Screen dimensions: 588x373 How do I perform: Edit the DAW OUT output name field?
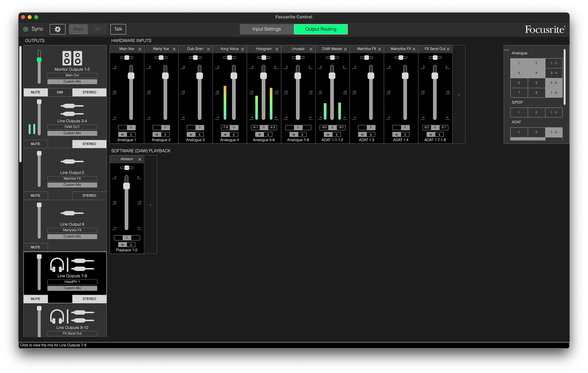point(72,127)
